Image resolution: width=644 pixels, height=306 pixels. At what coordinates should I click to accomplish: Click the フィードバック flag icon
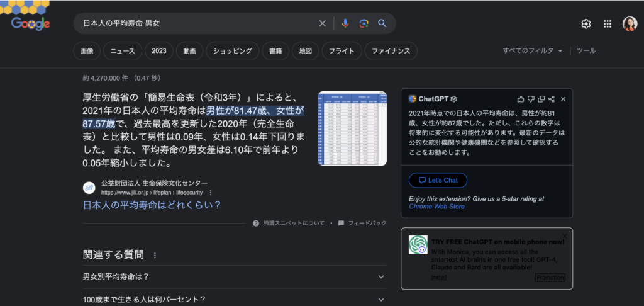pyautogui.click(x=341, y=224)
